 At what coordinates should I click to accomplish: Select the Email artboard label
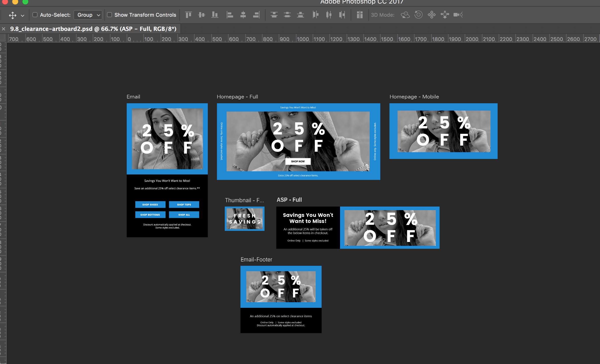coord(133,97)
